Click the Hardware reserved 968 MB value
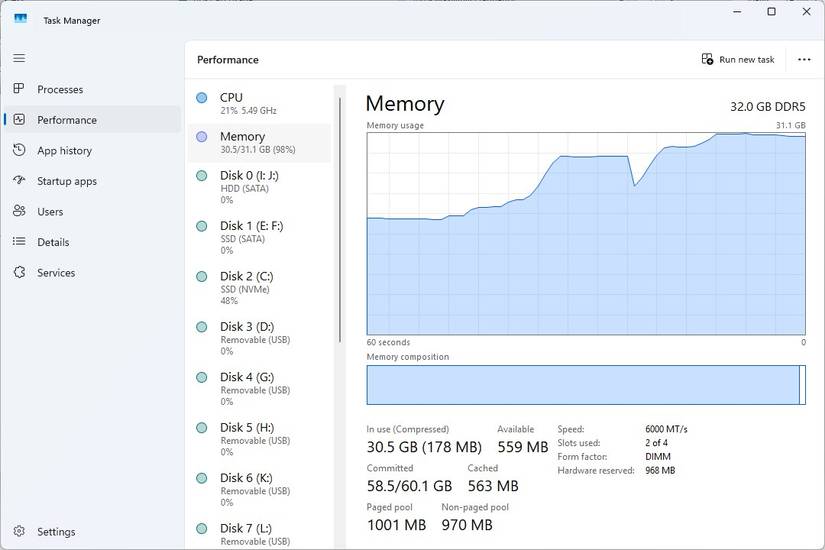Viewport: 825px width, 550px height. [660, 471]
